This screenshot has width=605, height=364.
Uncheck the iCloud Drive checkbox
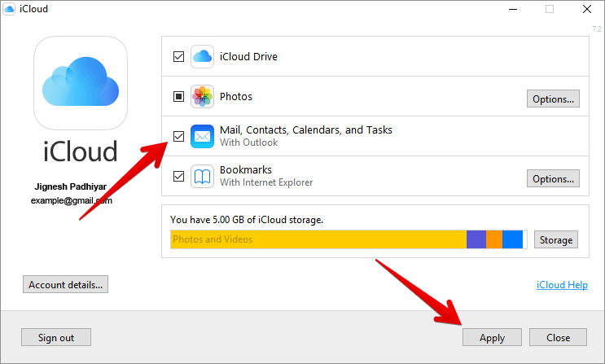coord(178,57)
